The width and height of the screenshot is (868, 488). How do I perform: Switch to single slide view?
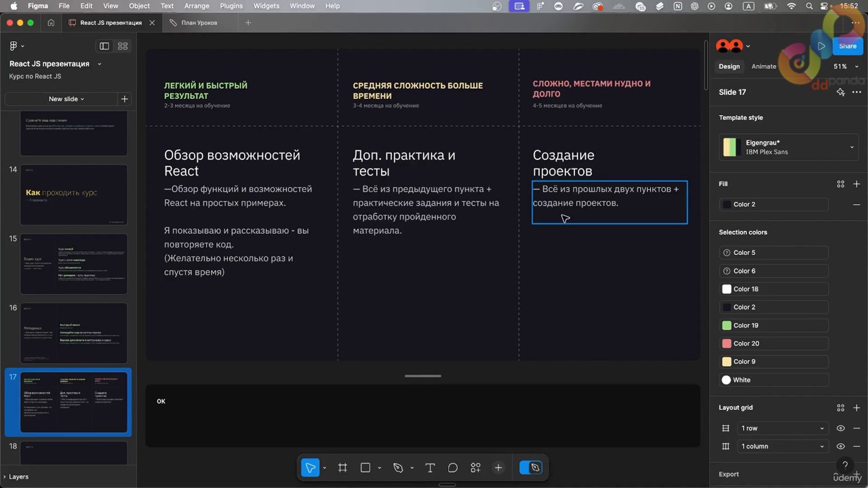104,46
